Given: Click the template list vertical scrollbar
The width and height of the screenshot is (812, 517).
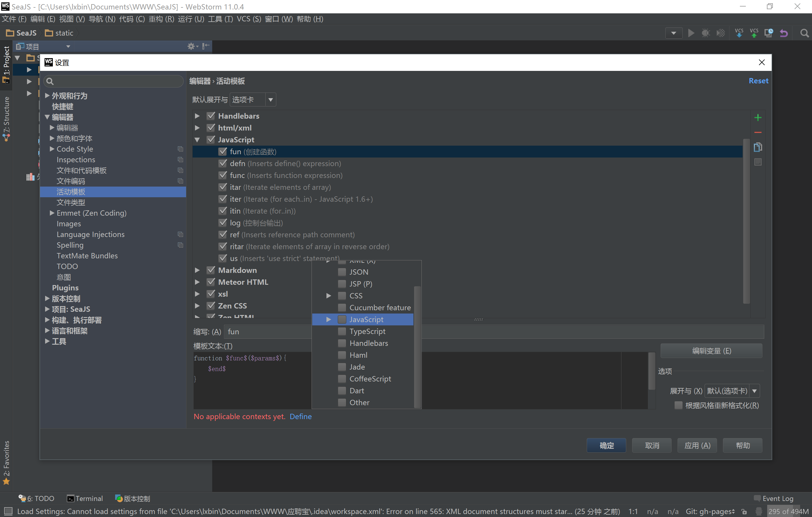Looking at the screenshot, I should (x=746, y=221).
